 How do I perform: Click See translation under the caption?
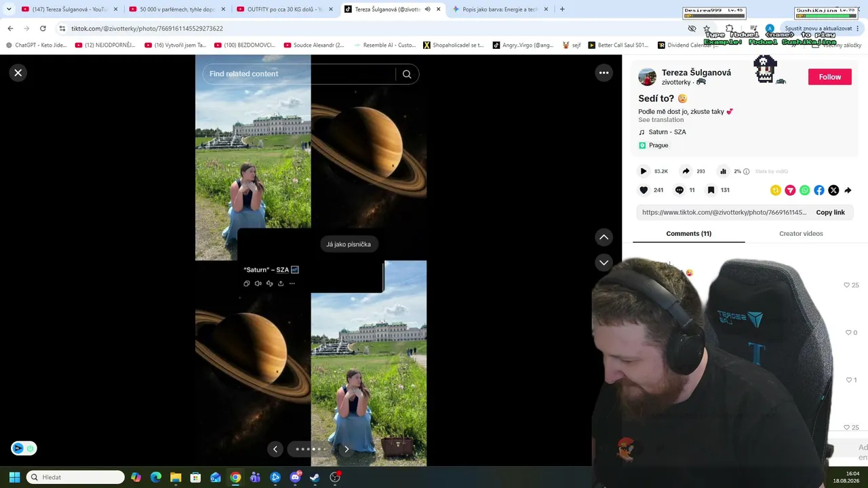(660, 120)
